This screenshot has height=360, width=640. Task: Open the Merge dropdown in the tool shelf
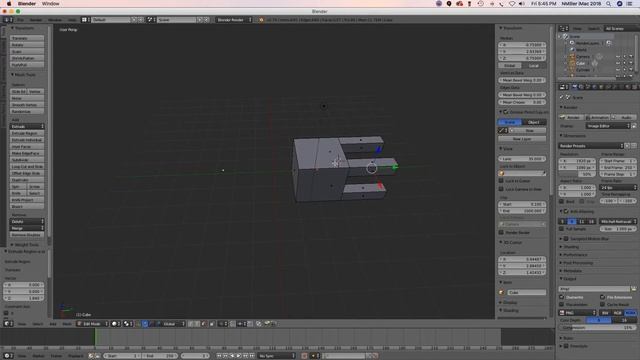coord(27,228)
